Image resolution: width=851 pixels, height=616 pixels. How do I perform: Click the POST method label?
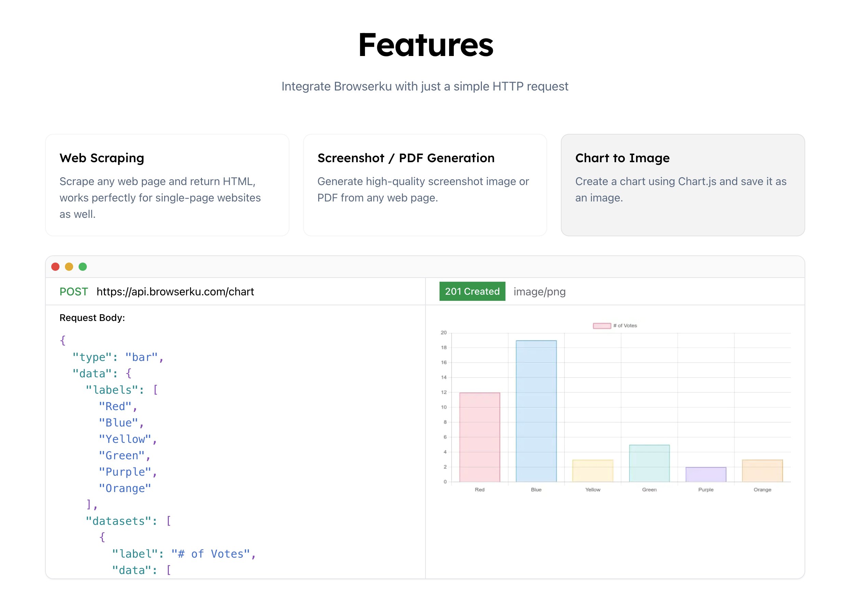click(x=73, y=291)
